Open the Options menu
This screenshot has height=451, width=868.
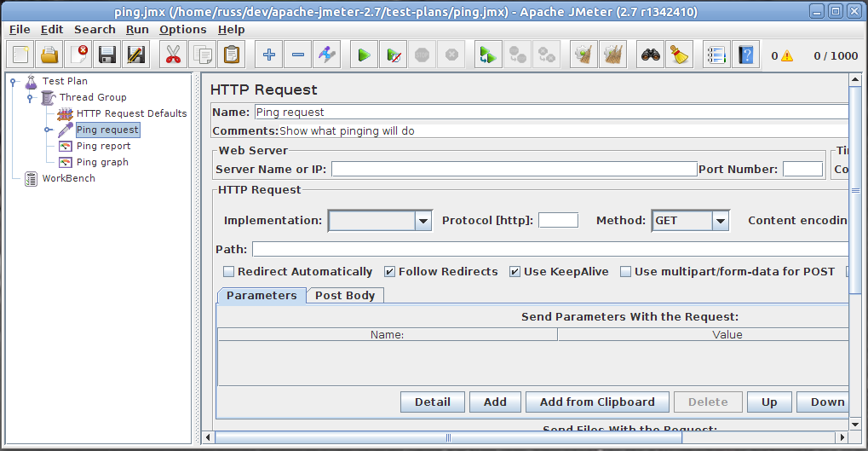182,29
